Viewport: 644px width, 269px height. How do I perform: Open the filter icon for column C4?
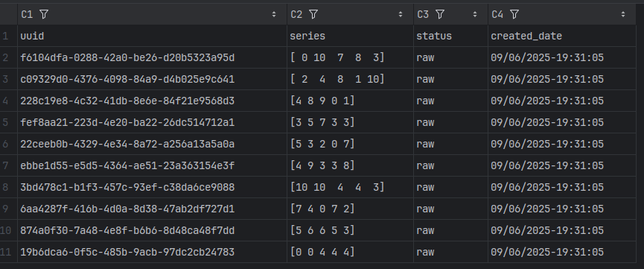coord(514,14)
